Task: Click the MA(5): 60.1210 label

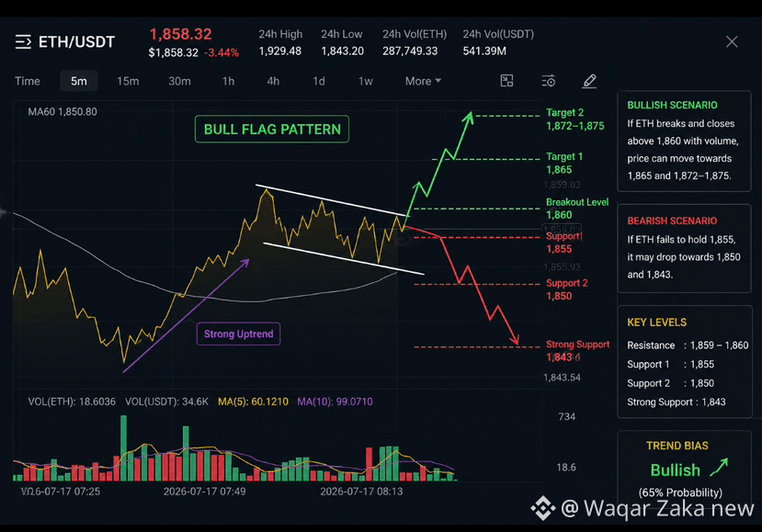Action: click(x=253, y=402)
